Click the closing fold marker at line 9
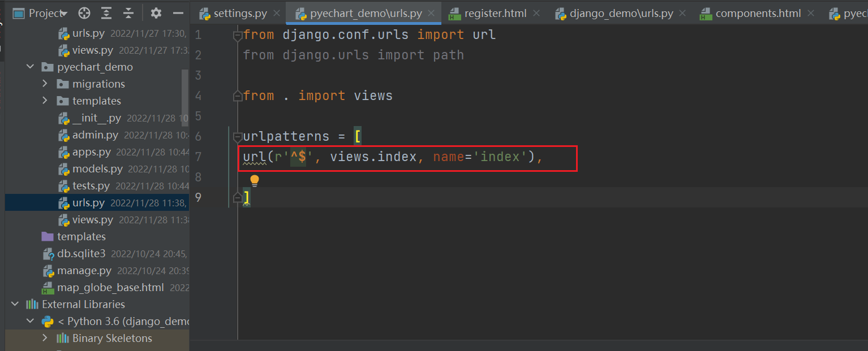Image resolution: width=868 pixels, height=351 pixels. pos(238,197)
